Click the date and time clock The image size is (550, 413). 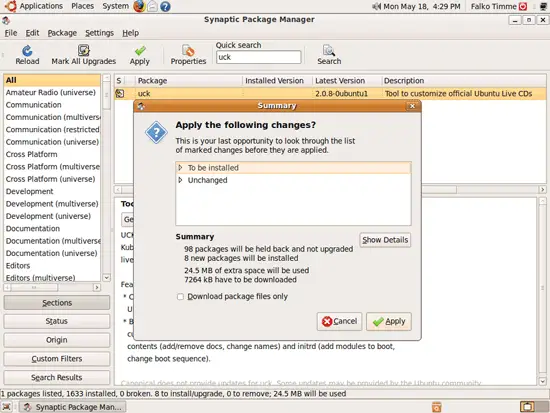tap(422, 6)
